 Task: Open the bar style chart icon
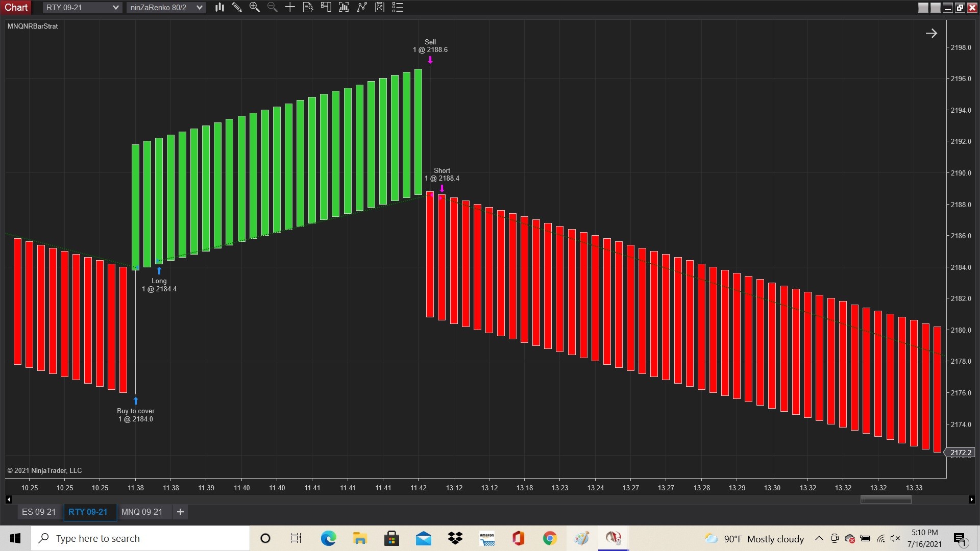[219, 7]
